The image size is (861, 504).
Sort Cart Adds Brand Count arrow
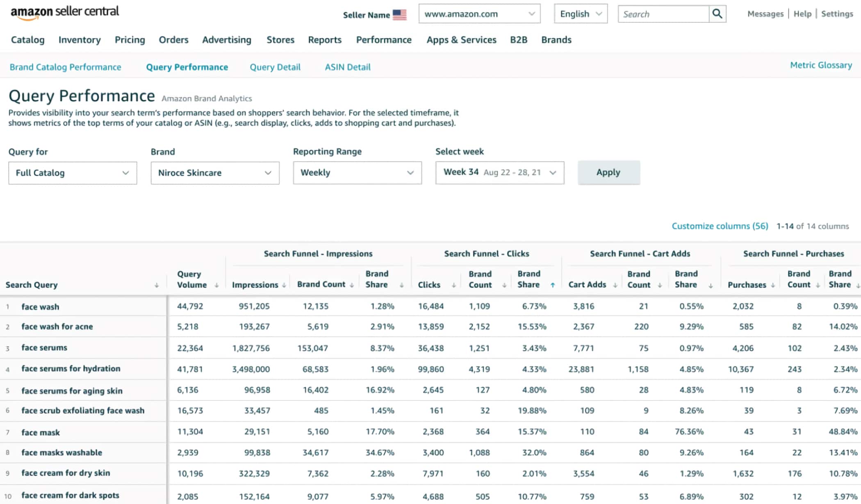tap(660, 285)
